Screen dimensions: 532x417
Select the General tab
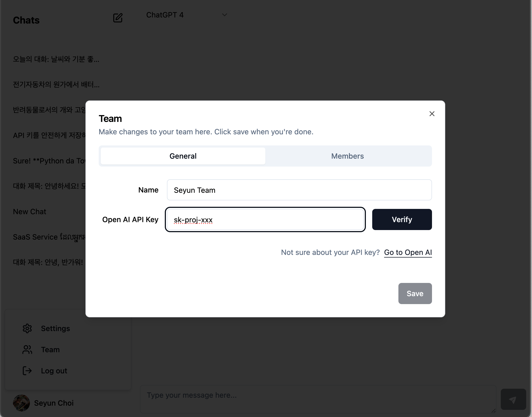click(x=183, y=156)
